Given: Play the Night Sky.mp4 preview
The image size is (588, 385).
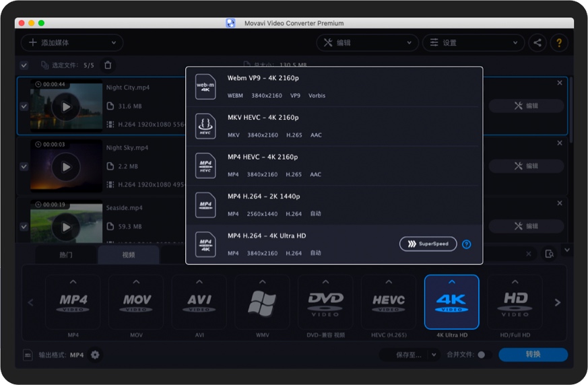Looking at the screenshot, I should (66, 167).
